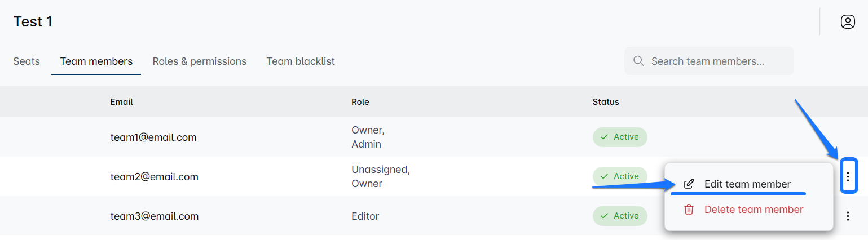
Task: Open the user profile icon
Action: tap(848, 22)
